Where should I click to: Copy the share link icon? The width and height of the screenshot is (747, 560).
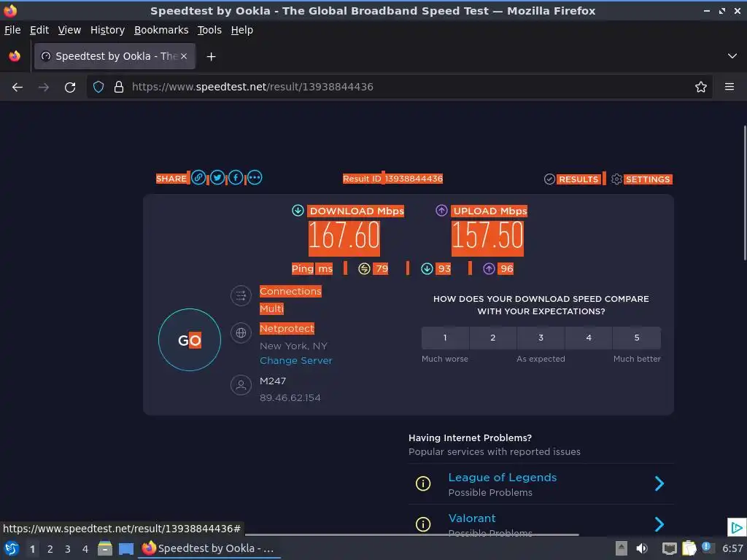click(x=198, y=178)
